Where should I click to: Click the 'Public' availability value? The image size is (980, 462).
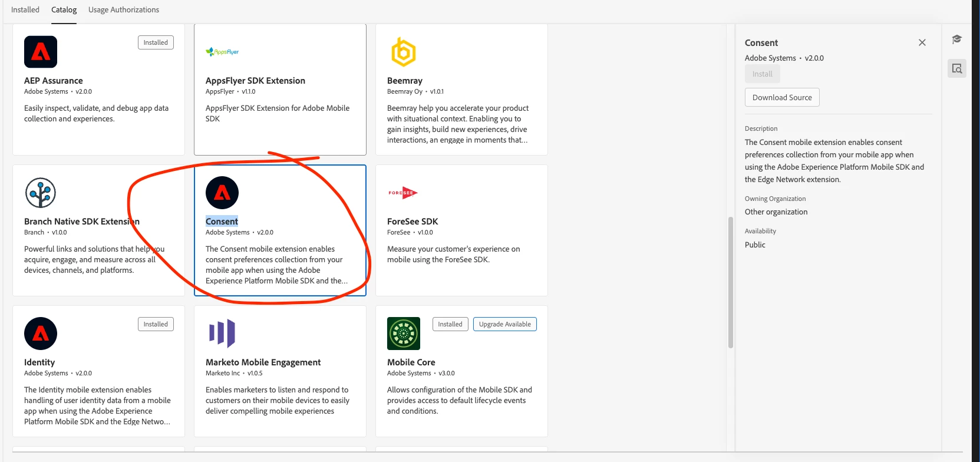click(755, 245)
